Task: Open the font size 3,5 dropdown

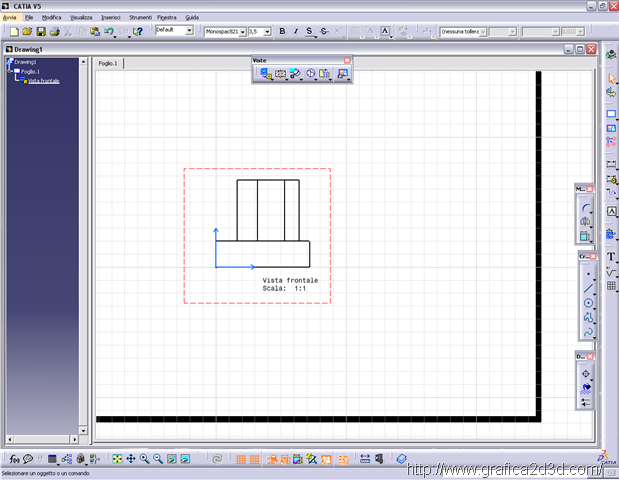Action: [267, 32]
